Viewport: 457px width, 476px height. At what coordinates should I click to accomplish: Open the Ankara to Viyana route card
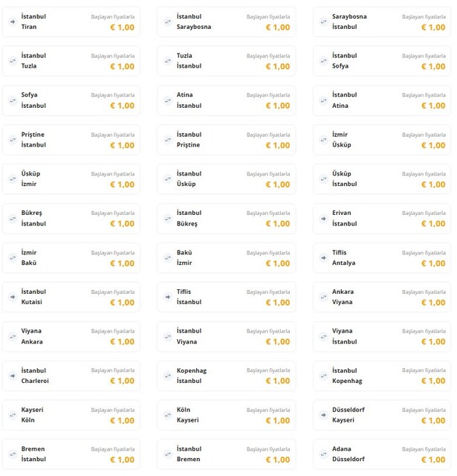coord(382,297)
